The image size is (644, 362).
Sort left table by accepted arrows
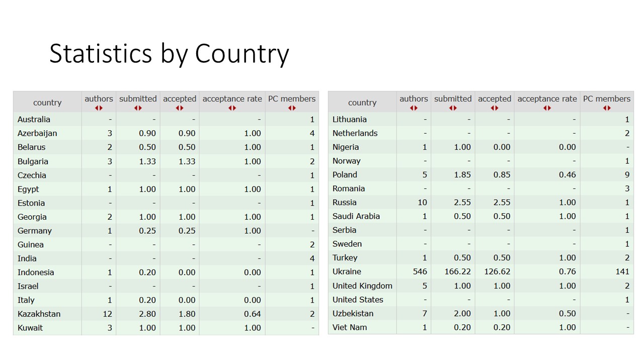(180, 108)
